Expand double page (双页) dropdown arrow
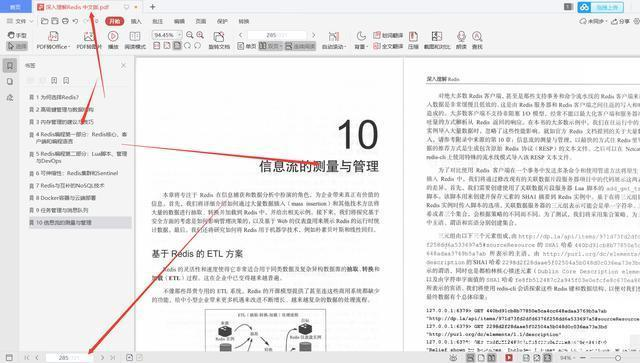Viewport: 640px width, 363px height. (x=281, y=46)
